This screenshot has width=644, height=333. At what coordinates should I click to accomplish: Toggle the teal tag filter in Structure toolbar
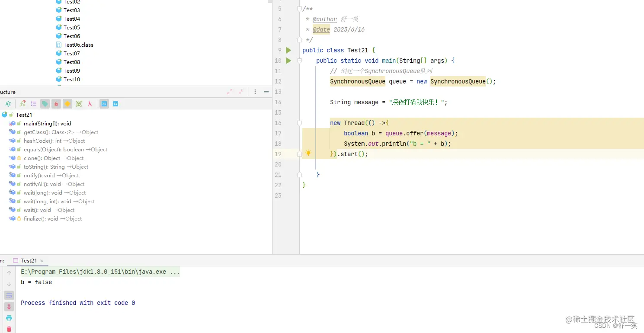click(45, 104)
